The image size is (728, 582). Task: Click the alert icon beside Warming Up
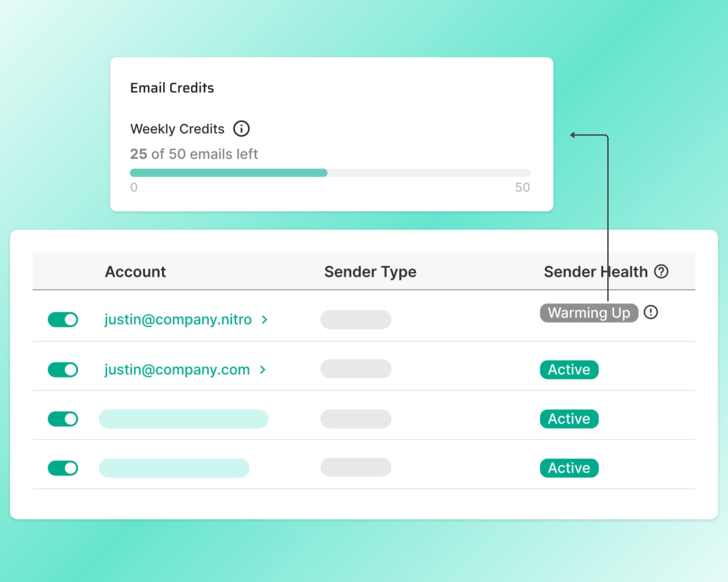tap(650, 312)
